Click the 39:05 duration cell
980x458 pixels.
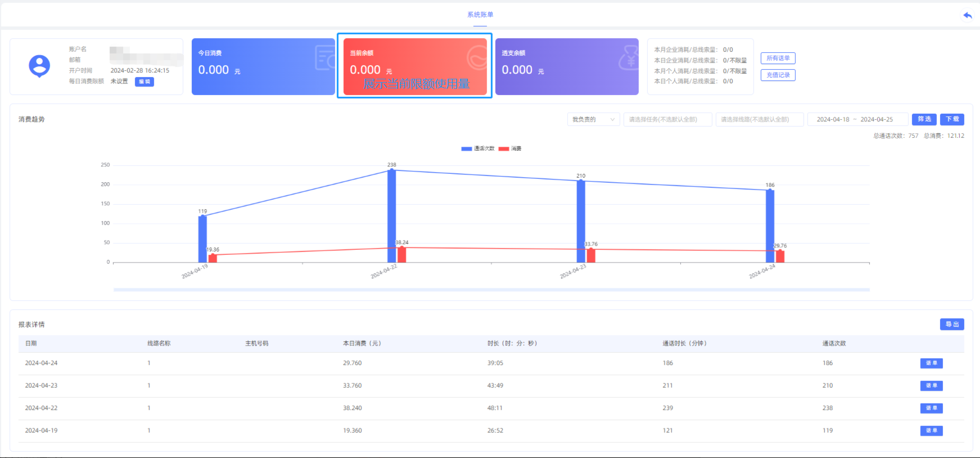pyautogui.click(x=495, y=363)
